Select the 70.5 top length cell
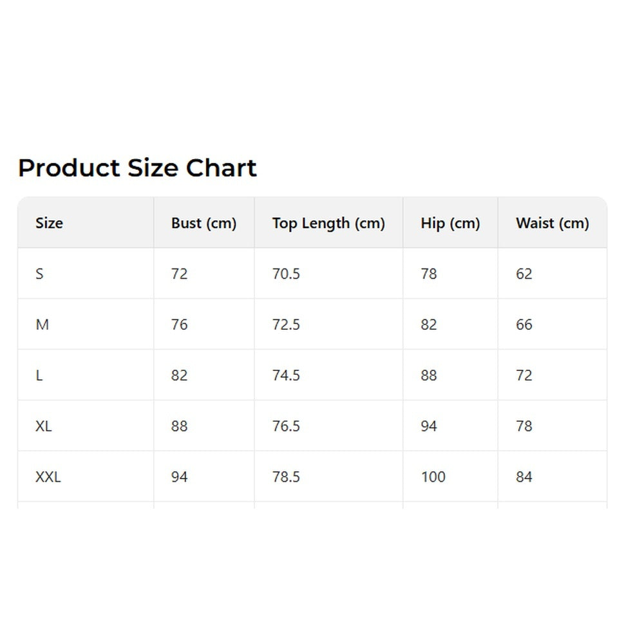Screen dimensions: 644x644 coord(286,274)
